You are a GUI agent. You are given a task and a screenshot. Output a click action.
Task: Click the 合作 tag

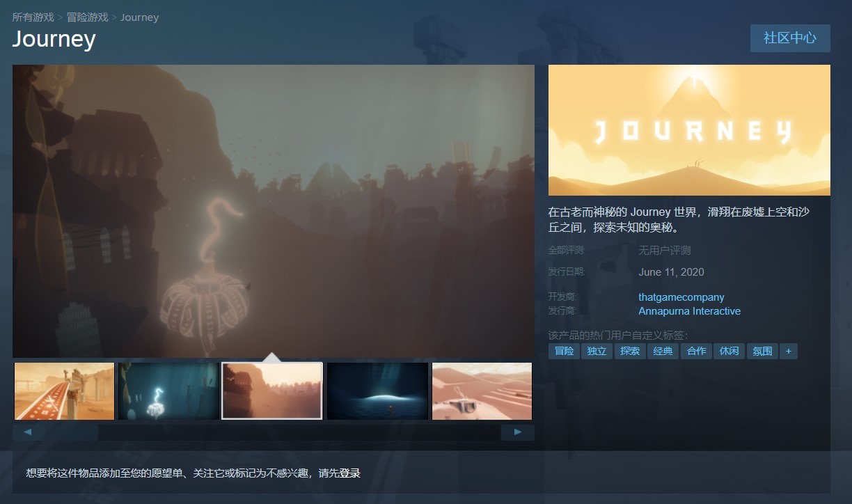(x=697, y=351)
